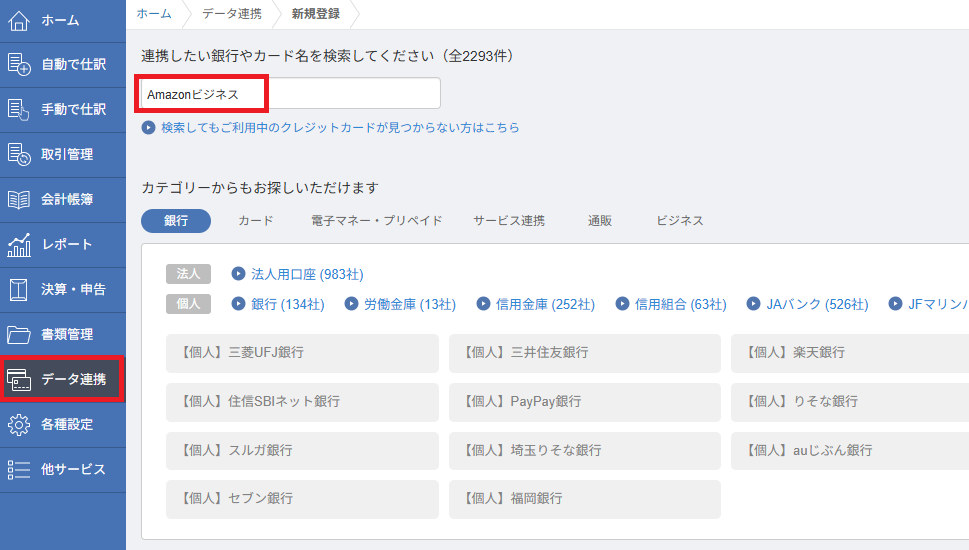Click the 決算・申告 document icon
The image size is (969, 550).
pos(20,290)
